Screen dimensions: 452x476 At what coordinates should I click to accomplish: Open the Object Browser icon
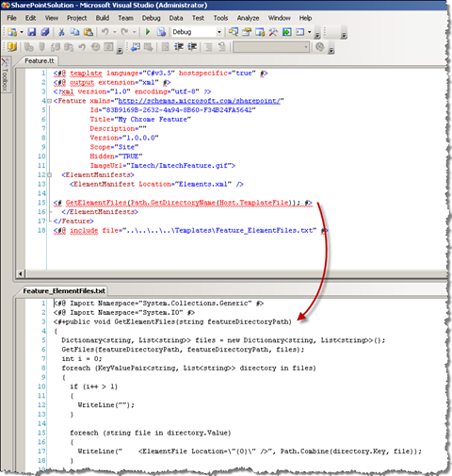(x=260, y=32)
